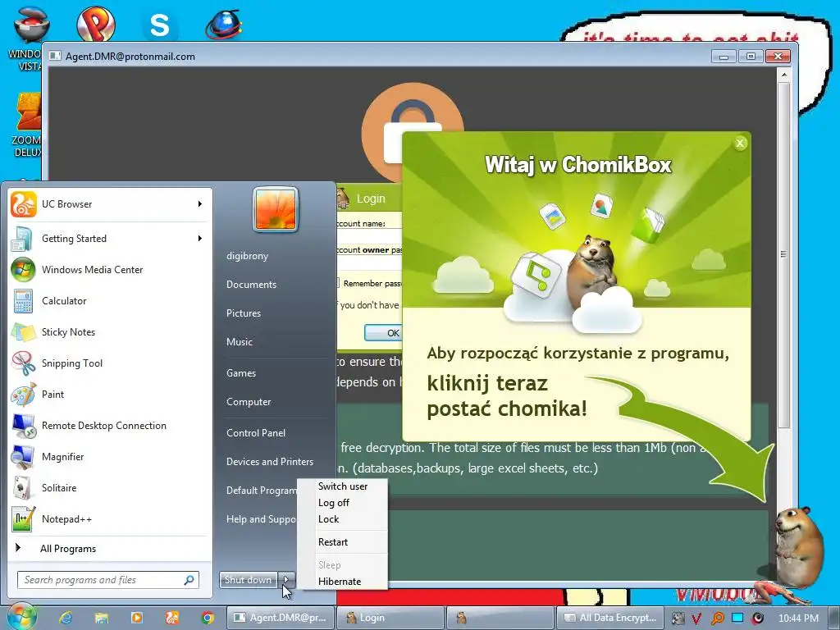840x630 pixels.
Task: Switch to Agent.DMR taskbar window
Action: 281,618
